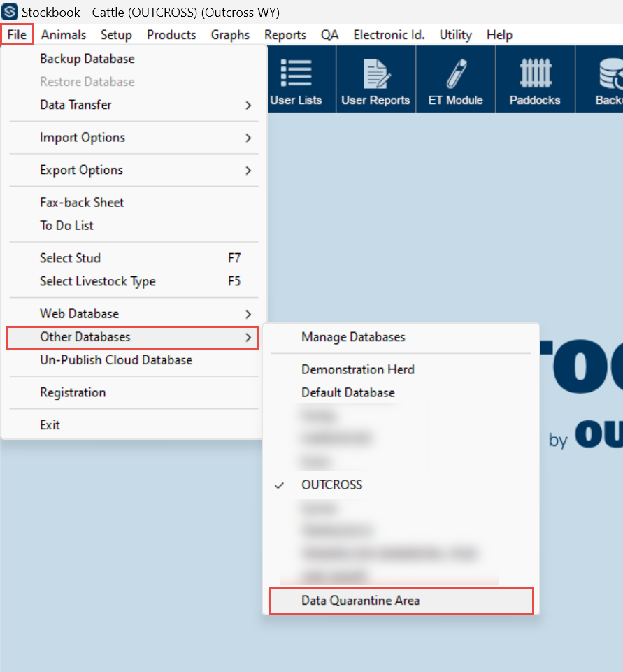Choose Select Livestock Type menu entry

98,281
